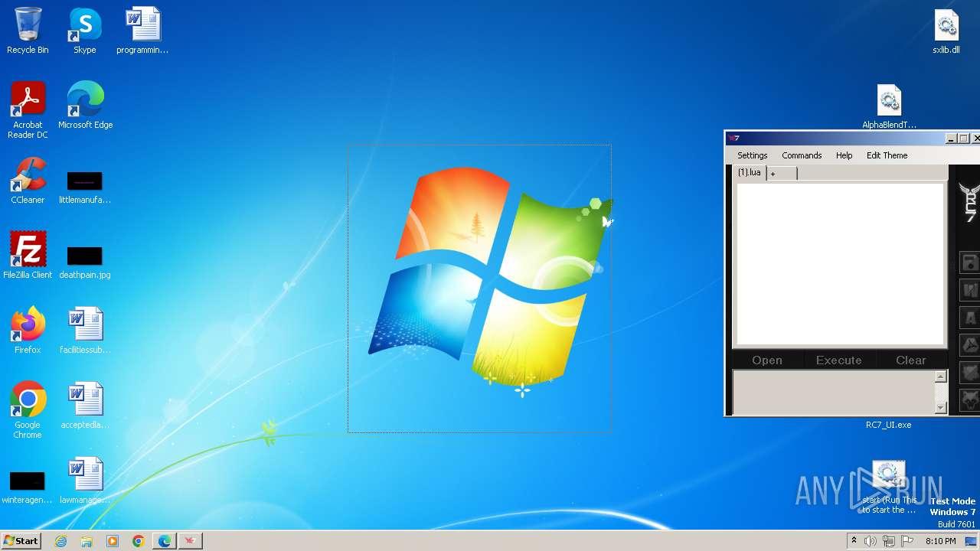Select the lawmanage... Word document
This screenshot has width=980, height=551.
85,481
